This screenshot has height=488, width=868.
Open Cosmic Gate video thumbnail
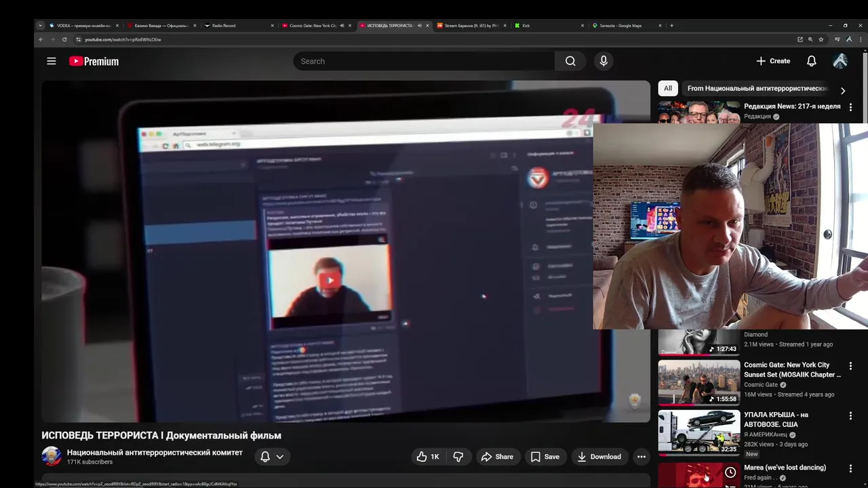(698, 382)
